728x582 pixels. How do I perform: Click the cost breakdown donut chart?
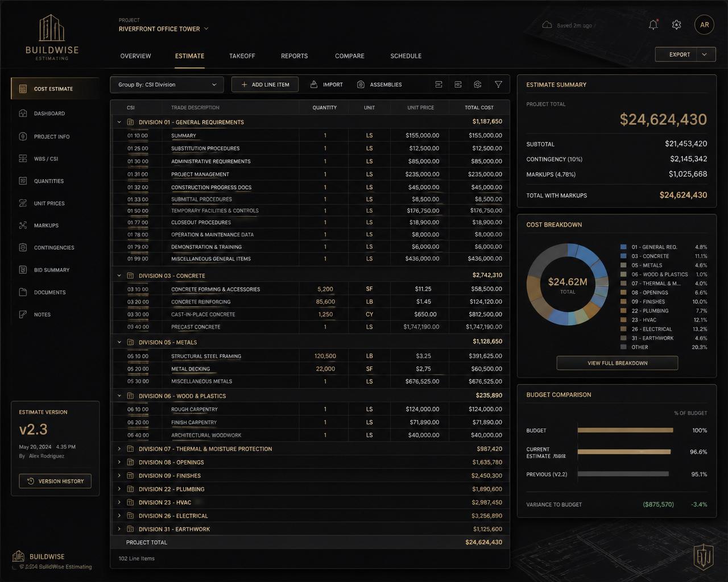(x=568, y=285)
